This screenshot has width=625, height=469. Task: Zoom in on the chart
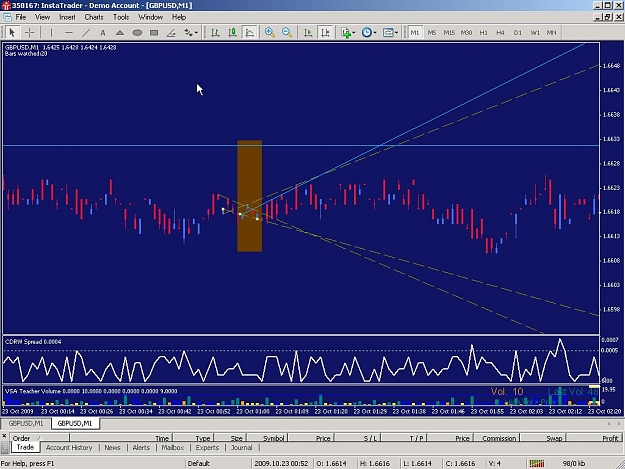(x=270, y=33)
